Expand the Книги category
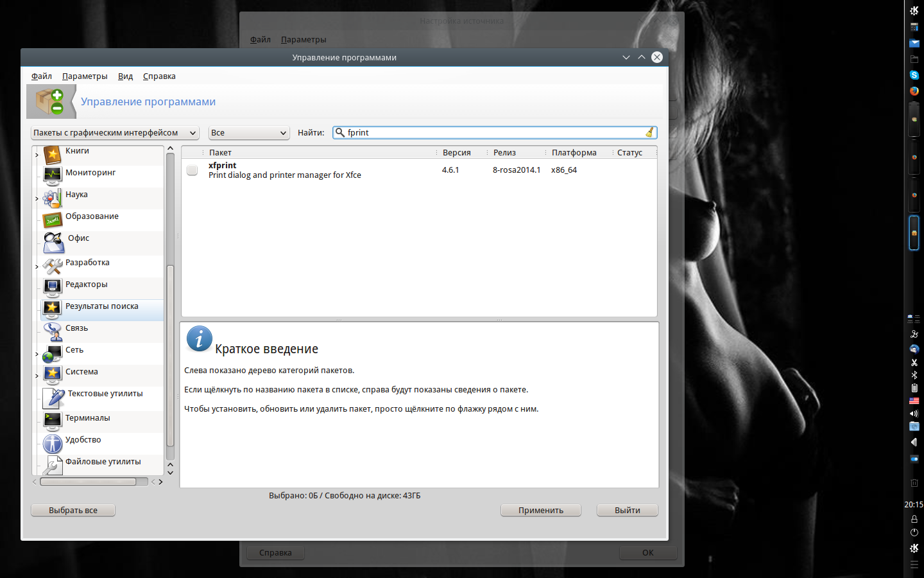Viewport: 924px width, 578px height. (37, 155)
